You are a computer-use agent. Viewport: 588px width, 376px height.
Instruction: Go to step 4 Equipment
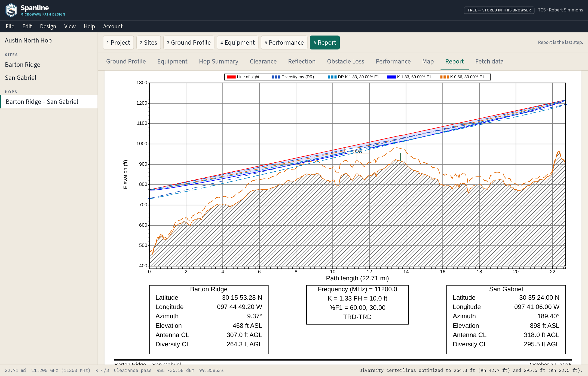click(238, 43)
